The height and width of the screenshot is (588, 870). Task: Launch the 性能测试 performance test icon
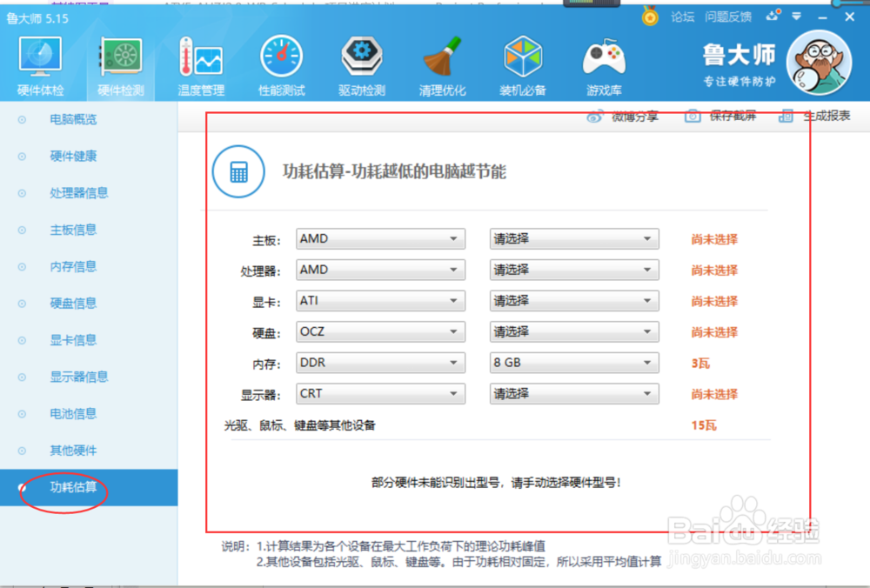click(x=281, y=57)
